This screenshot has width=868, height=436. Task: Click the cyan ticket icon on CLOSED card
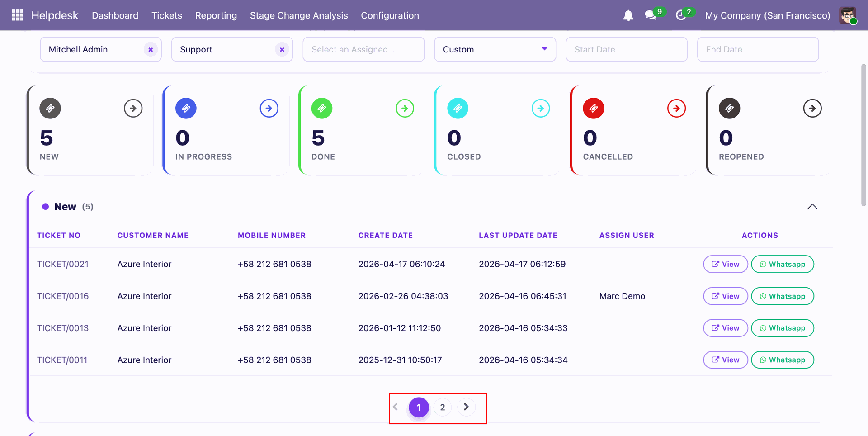[x=458, y=108]
